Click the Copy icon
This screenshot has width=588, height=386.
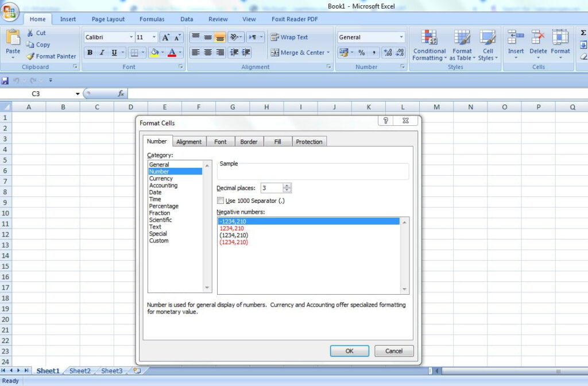[x=30, y=45]
